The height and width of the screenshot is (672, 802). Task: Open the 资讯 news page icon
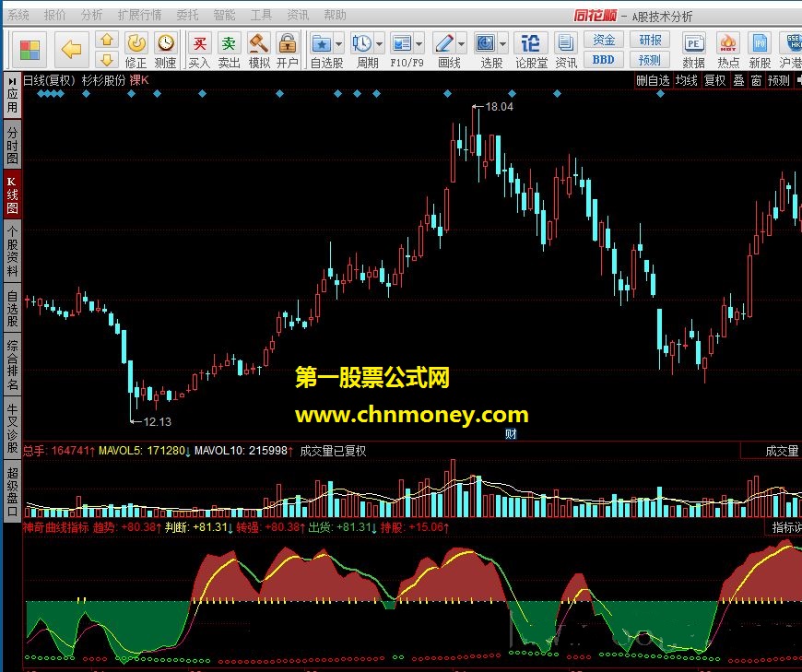coord(566,43)
